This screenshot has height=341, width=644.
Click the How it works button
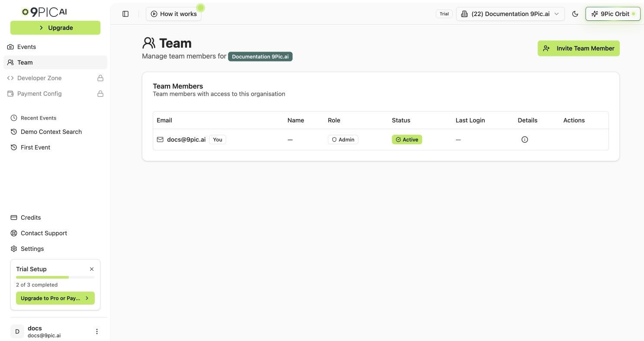point(174,14)
